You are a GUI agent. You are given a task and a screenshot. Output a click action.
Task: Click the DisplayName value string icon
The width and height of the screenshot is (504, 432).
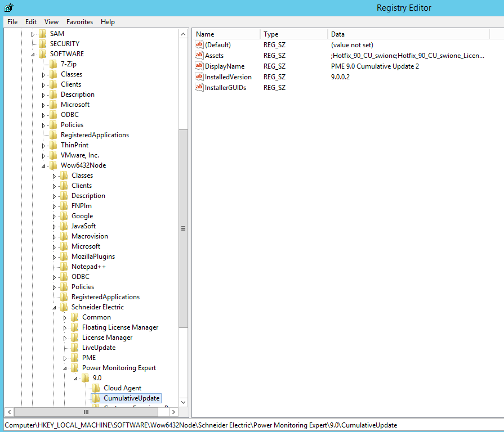click(x=199, y=66)
